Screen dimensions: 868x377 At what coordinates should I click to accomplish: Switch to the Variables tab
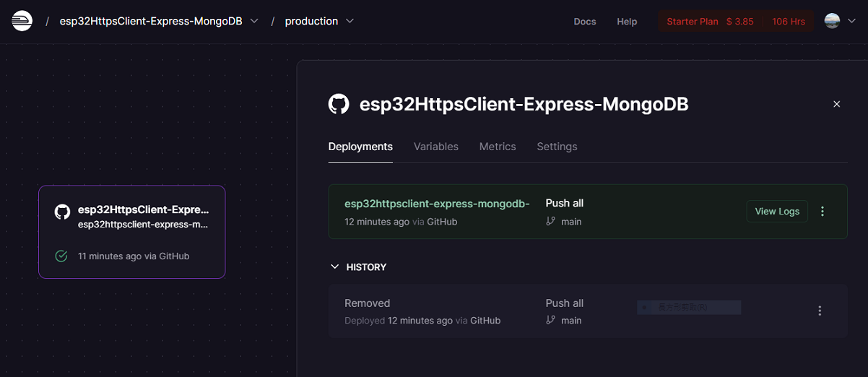click(436, 147)
